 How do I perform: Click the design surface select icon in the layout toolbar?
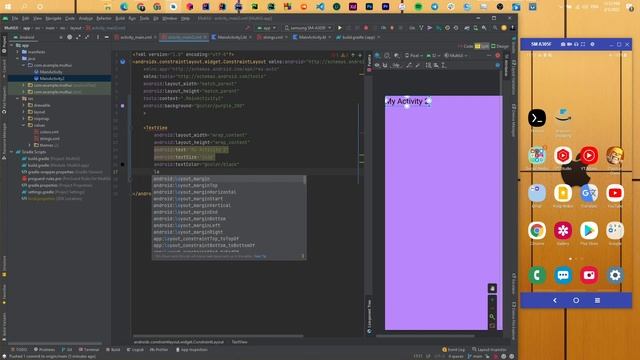378,56
